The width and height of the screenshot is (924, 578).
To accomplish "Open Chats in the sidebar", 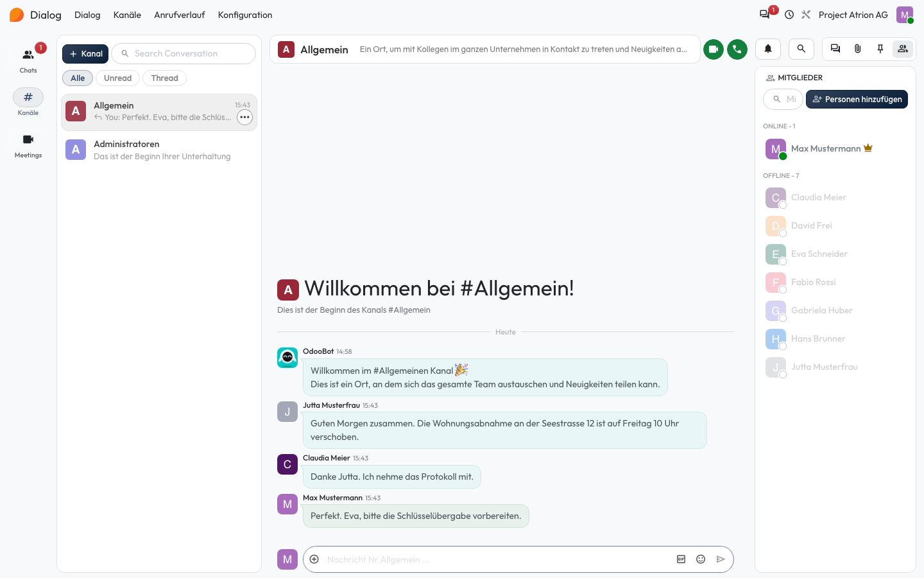I will 28,60.
